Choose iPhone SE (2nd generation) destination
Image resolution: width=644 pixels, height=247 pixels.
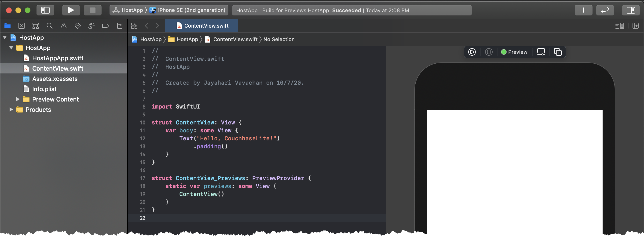191,10
